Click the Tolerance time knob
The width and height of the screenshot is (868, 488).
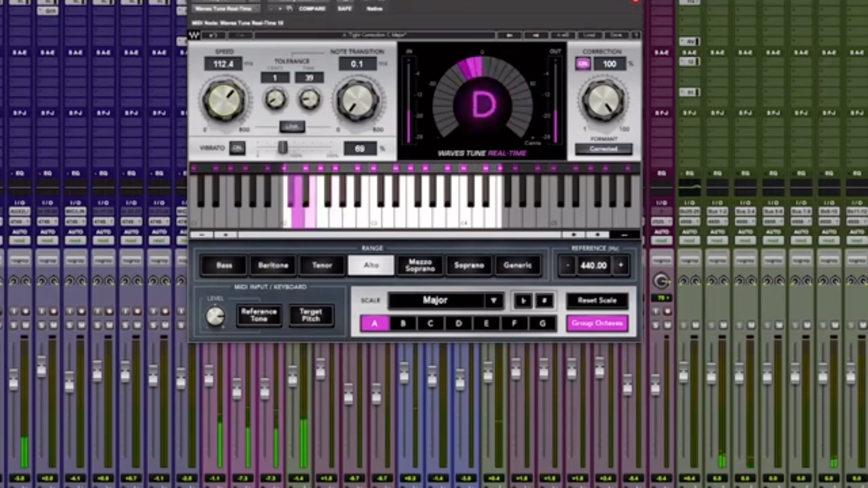(310, 99)
